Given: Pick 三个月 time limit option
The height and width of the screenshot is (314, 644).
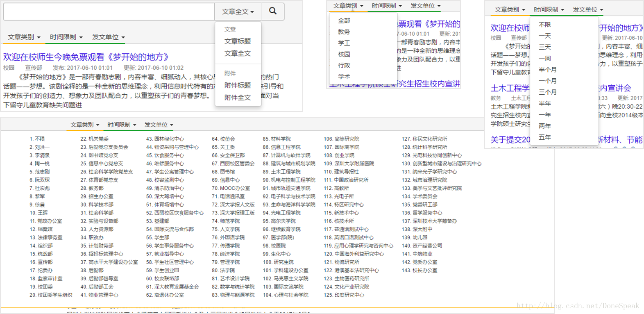Looking at the screenshot, I should coord(548,92).
